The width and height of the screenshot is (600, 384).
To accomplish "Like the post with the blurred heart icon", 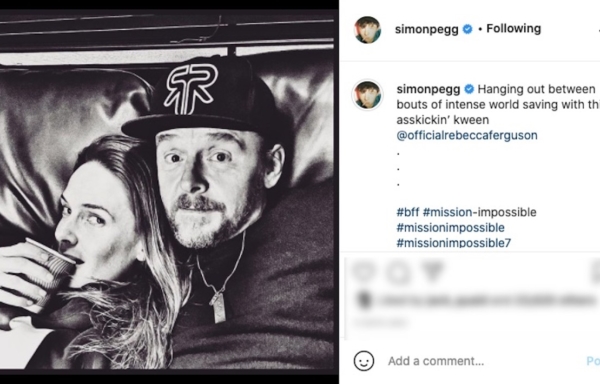I will click(x=364, y=272).
